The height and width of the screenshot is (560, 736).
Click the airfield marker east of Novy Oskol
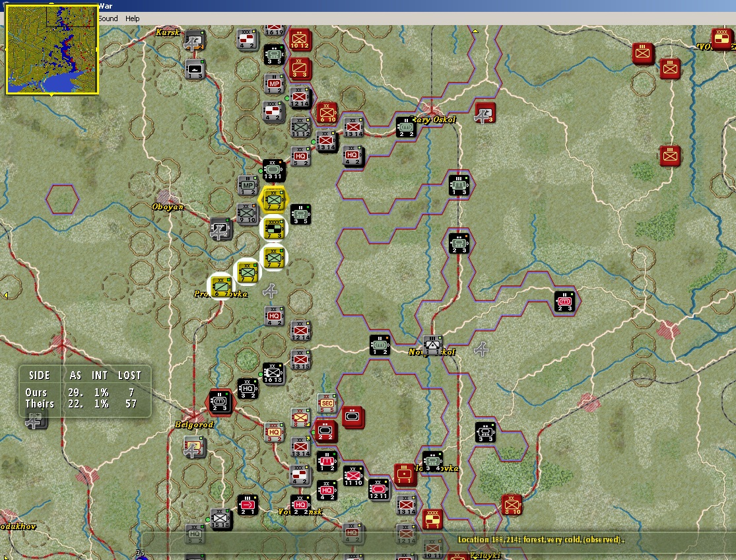(481, 349)
